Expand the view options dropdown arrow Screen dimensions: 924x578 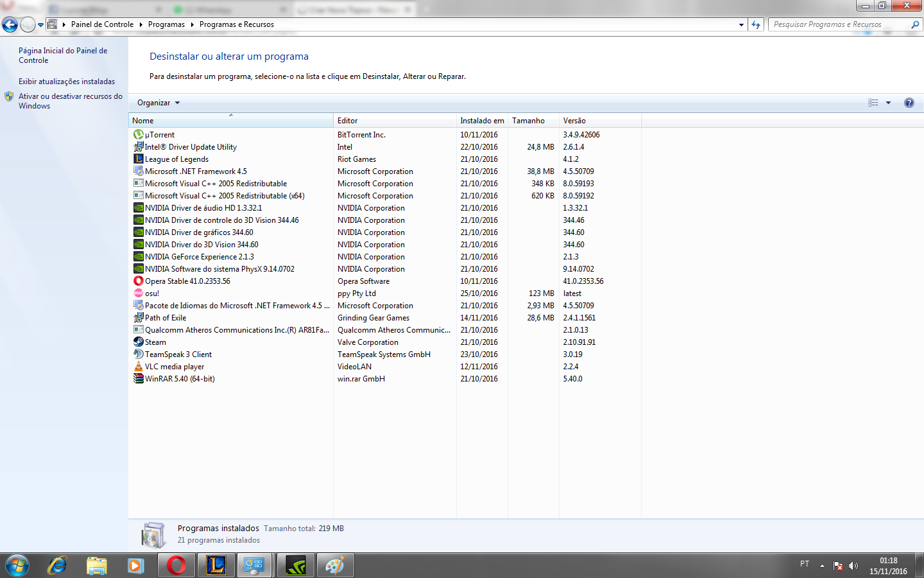[x=889, y=103]
